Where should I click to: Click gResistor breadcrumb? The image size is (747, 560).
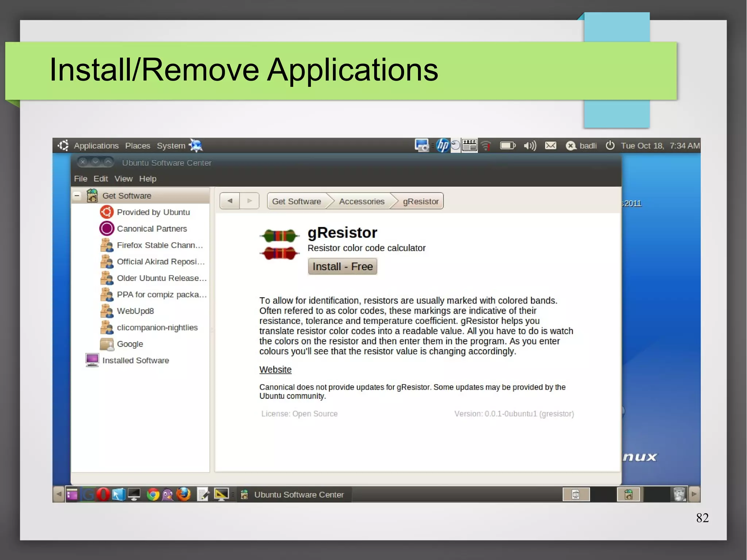(x=421, y=201)
